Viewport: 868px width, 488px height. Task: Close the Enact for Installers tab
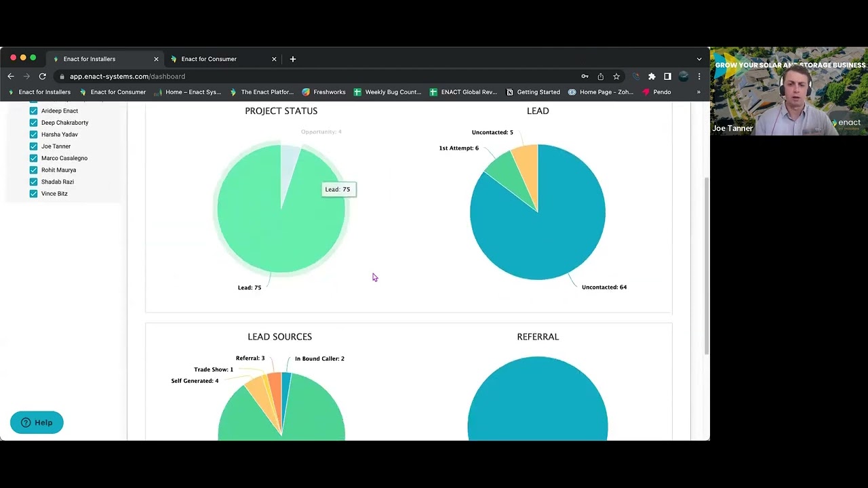click(x=156, y=59)
